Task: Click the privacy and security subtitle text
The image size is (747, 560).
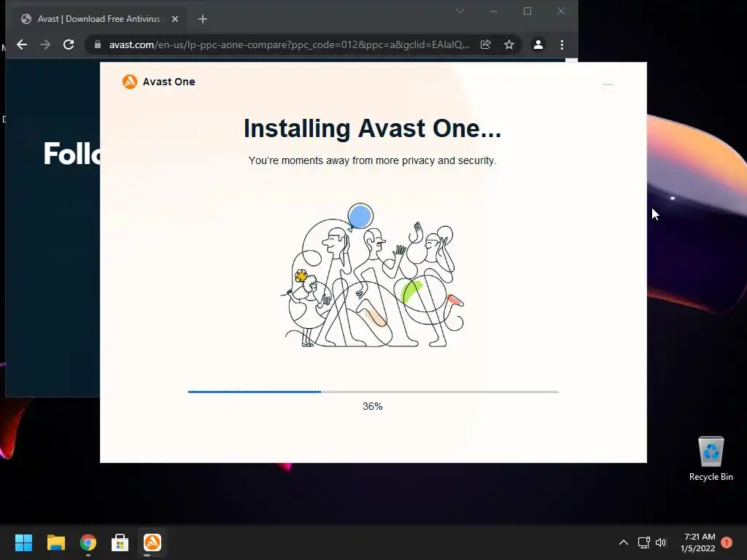Action: (372, 160)
